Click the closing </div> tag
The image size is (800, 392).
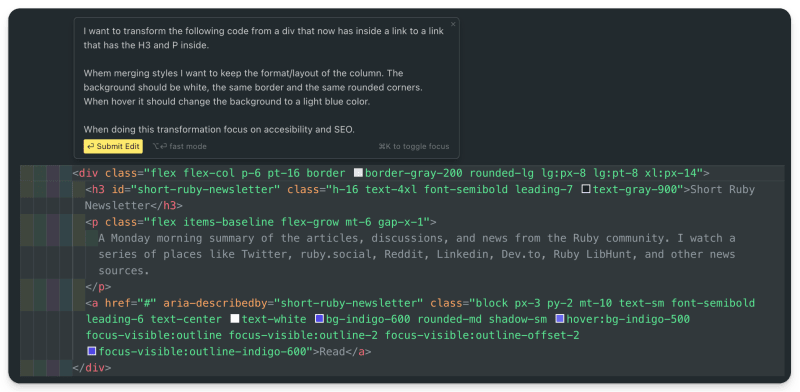(92, 368)
